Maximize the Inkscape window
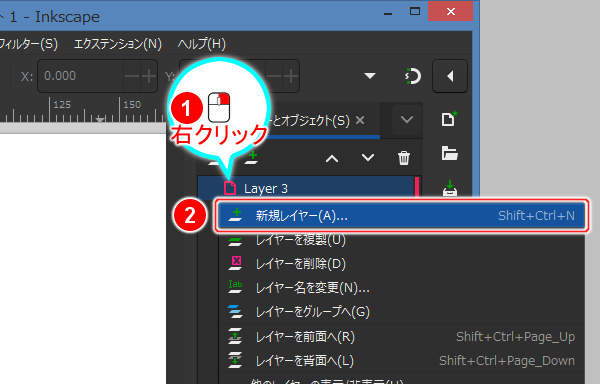Viewport: 600px width, 384px height. click(x=415, y=11)
